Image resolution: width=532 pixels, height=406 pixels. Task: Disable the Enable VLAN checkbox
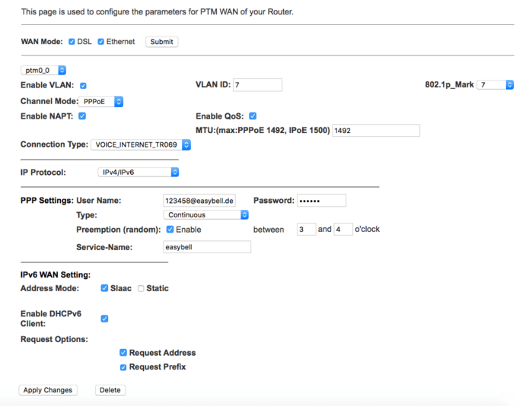tap(83, 85)
